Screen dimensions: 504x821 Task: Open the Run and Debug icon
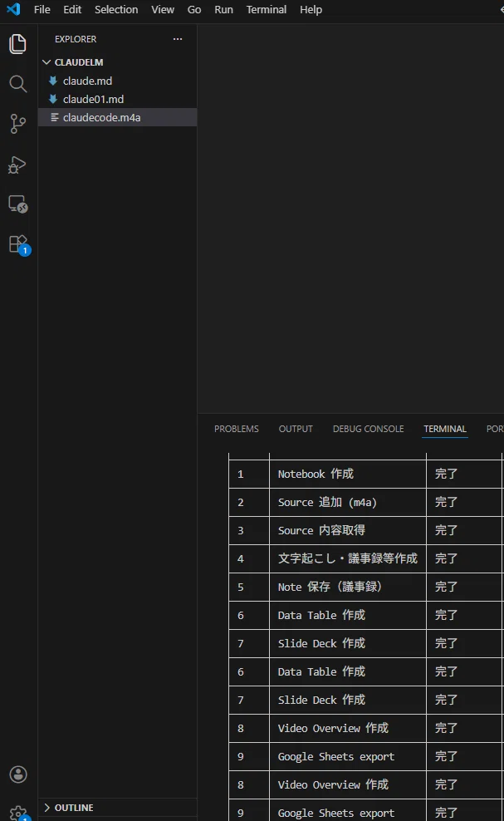tap(17, 165)
